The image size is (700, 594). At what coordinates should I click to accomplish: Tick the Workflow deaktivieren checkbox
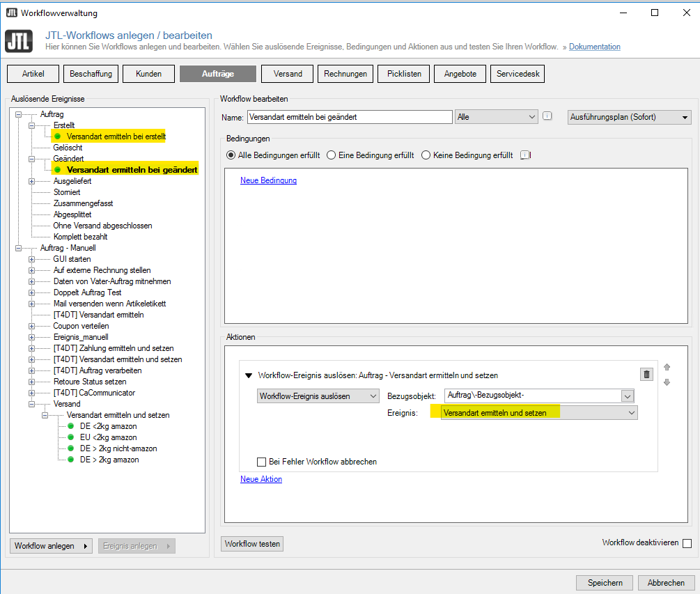687,543
